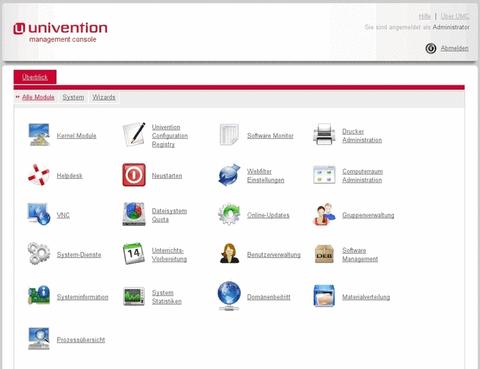Select the Überblick tab
This screenshot has width=480, height=369.
pyautogui.click(x=35, y=77)
